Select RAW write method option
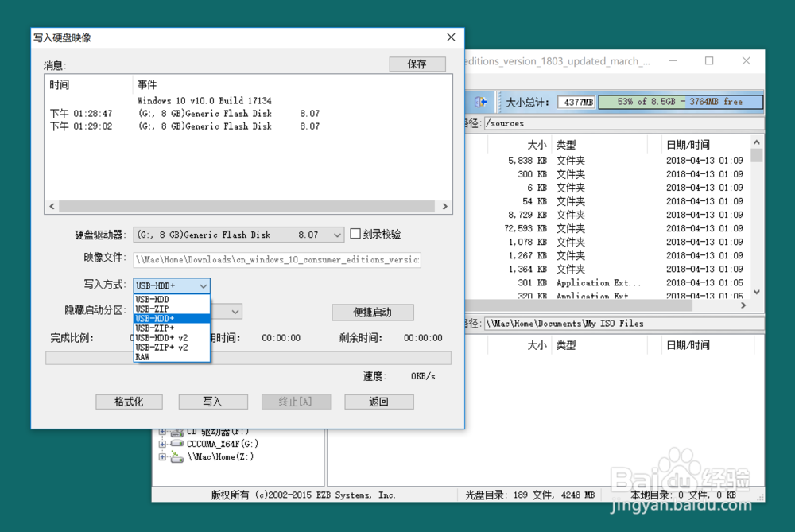The image size is (795, 532). click(172, 357)
